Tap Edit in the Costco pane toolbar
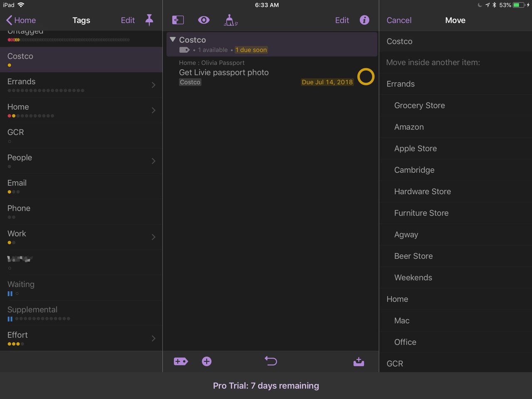 (342, 20)
